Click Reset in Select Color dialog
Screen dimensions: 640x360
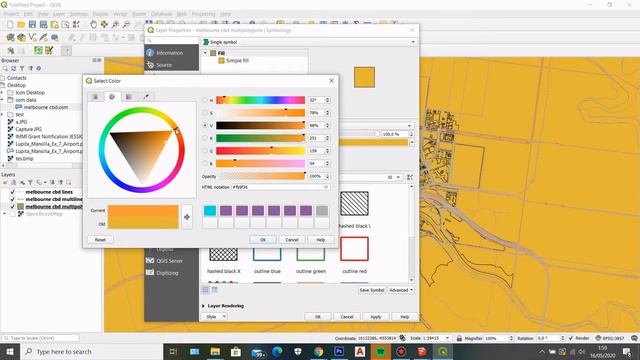click(x=100, y=240)
